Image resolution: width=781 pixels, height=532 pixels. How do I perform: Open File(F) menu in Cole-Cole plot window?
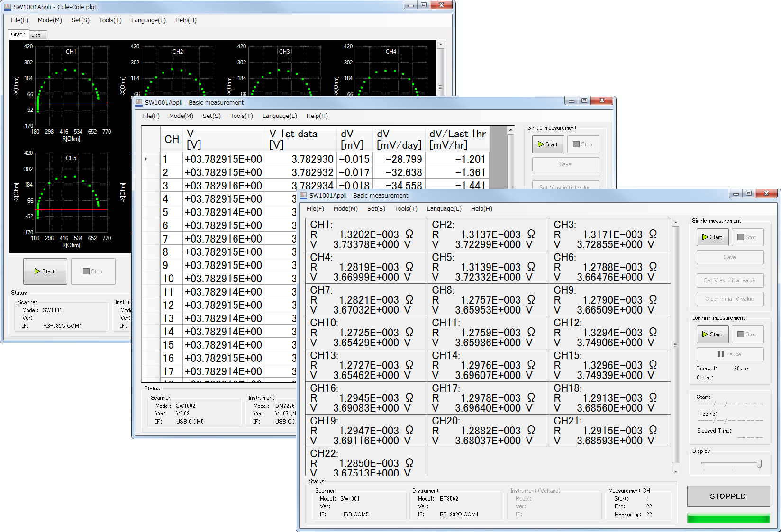tap(19, 20)
